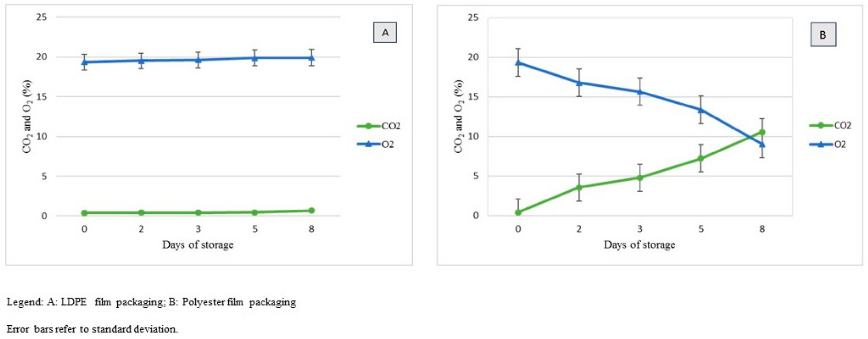Viewport: 868px width, 339px height.
Task: Select the O2 triangle at day 3 in chart B
Action: pos(640,92)
